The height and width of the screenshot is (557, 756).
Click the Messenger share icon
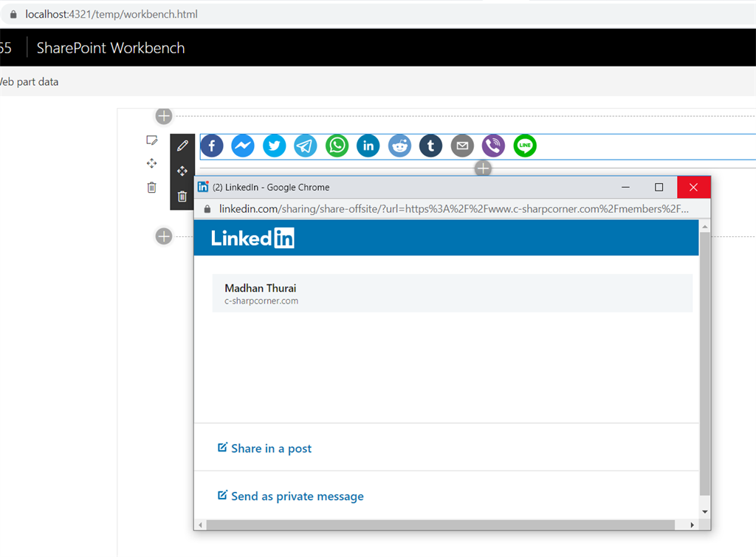point(243,146)
